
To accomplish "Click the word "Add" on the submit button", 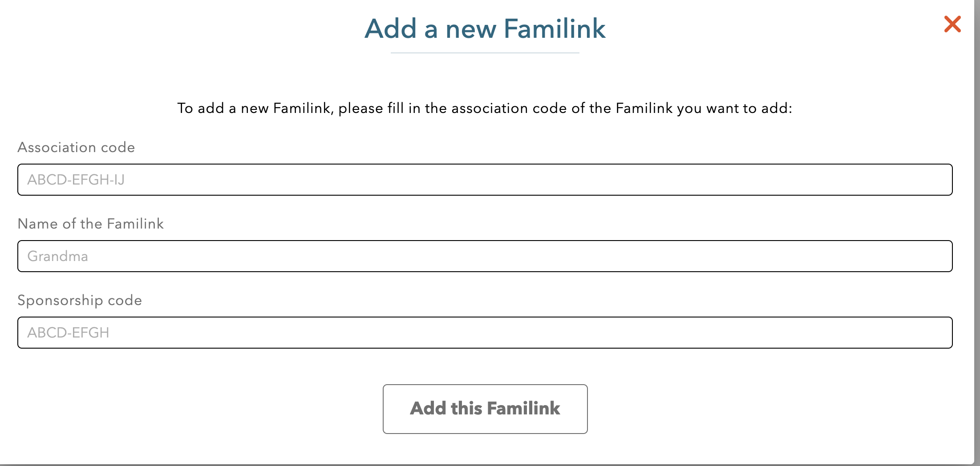I will click(x=428, y=408).
